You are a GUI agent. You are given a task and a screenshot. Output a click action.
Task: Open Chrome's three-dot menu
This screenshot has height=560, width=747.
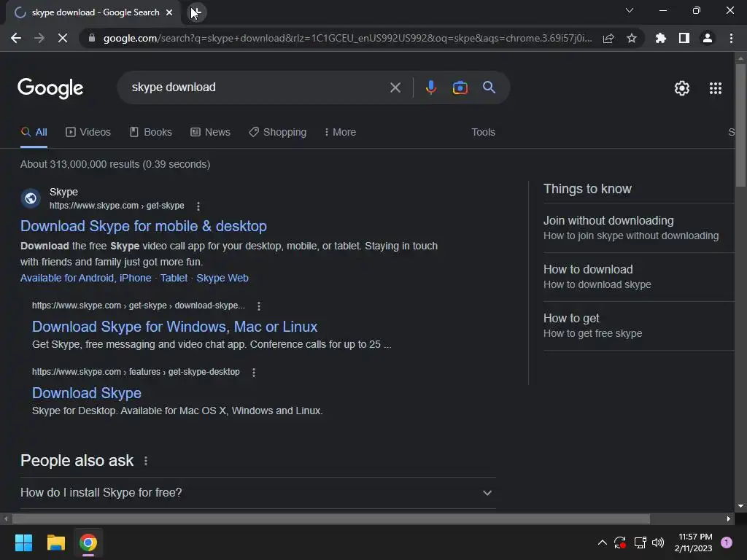(x=731, y=38)
